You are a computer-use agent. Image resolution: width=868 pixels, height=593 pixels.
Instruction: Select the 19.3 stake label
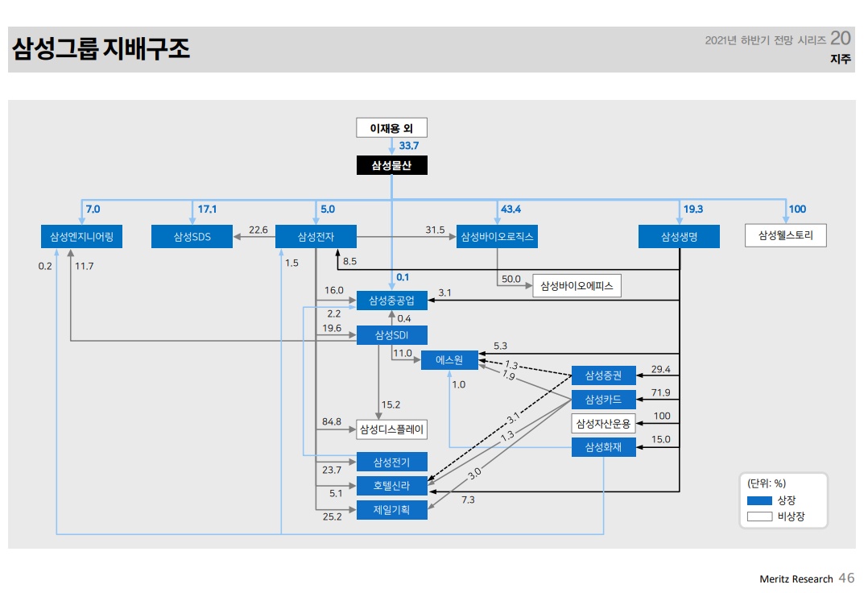pos(692,209)
